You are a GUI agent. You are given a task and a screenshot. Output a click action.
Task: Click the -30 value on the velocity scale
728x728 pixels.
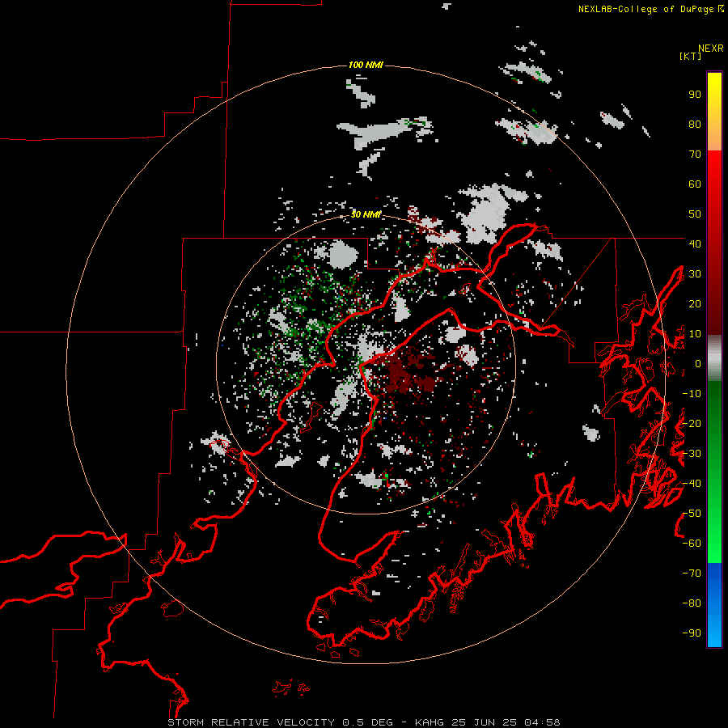pos(692,454)
